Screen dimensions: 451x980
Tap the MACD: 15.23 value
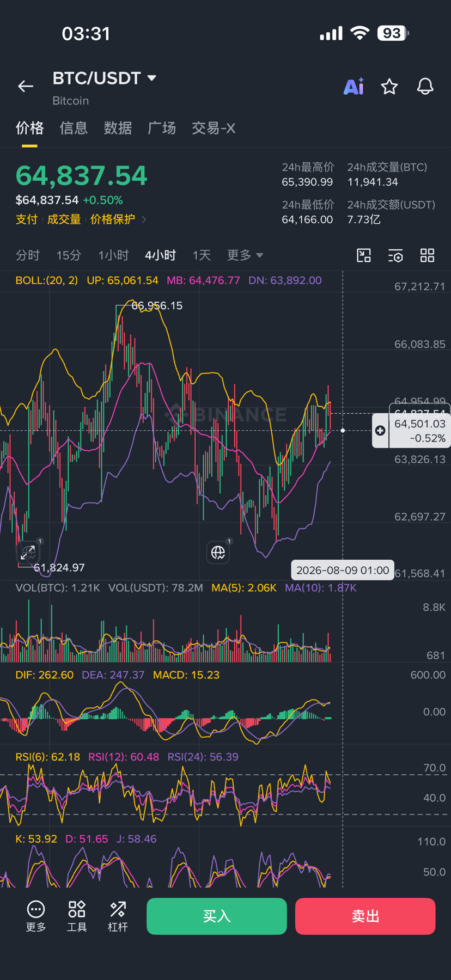coord(186,675)
